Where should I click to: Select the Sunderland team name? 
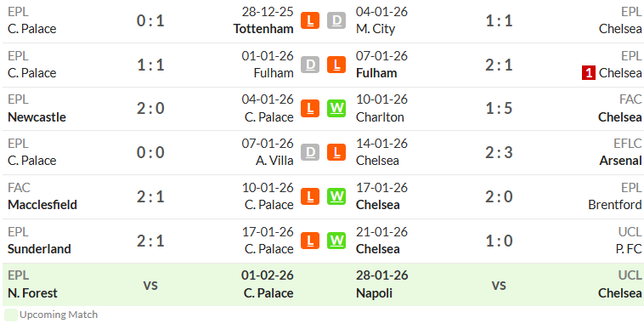point(39,249)
